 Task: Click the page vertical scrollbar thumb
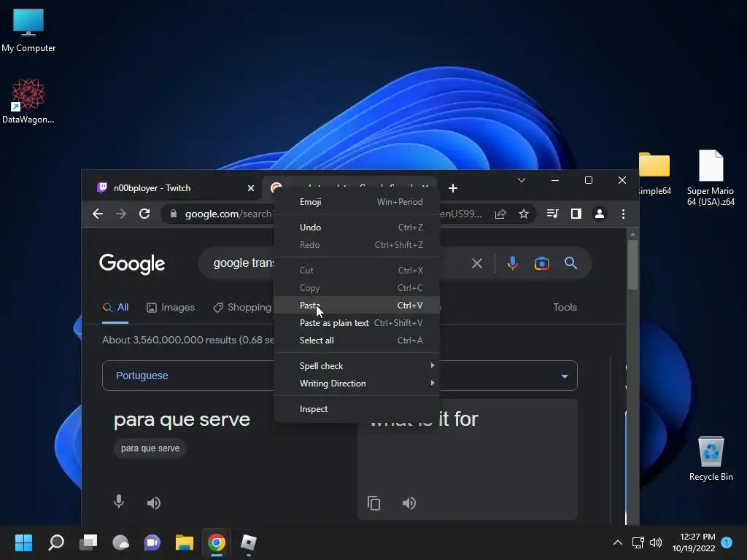click(632, 265)
